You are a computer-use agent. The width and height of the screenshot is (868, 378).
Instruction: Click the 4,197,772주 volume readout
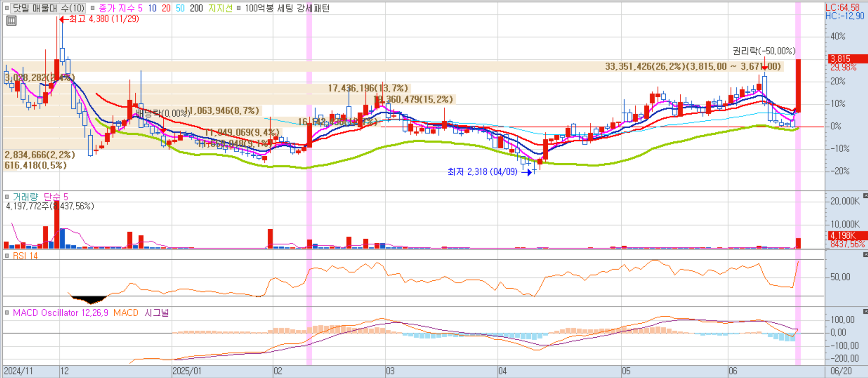pyautogui.click(x=50, y=206)
